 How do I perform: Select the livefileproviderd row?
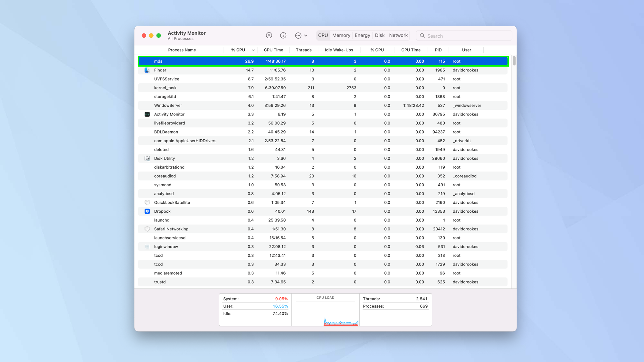pyautogui.click(x=323, y=123)
